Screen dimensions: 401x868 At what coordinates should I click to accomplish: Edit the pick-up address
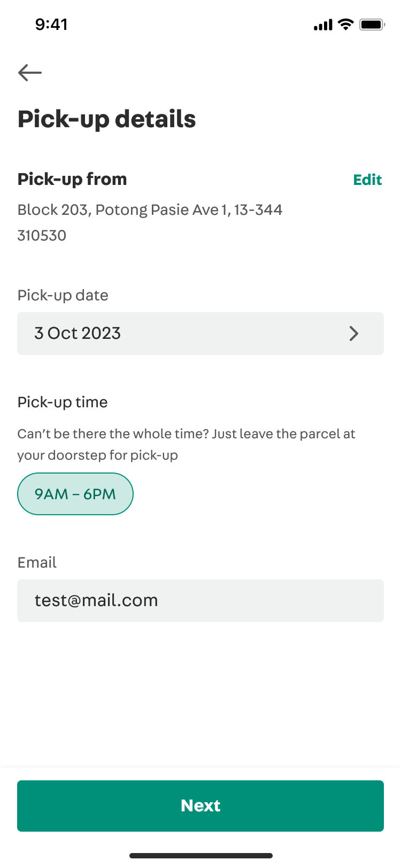(x=367, y=180)
